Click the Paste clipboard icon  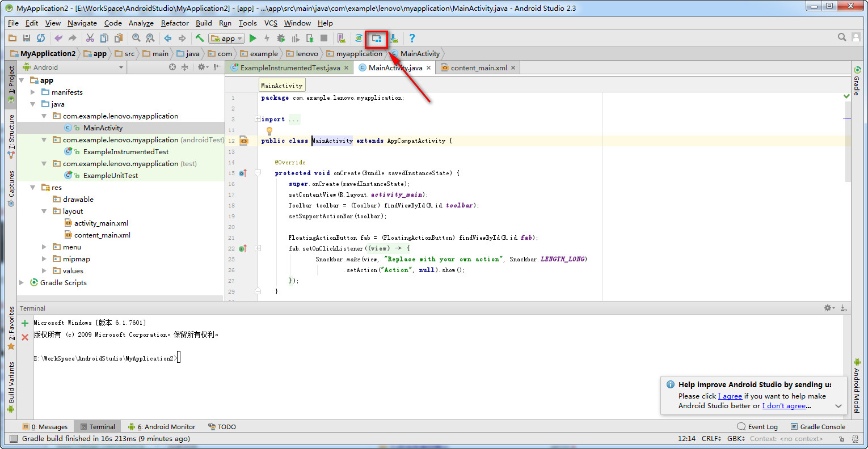(119, 38)
